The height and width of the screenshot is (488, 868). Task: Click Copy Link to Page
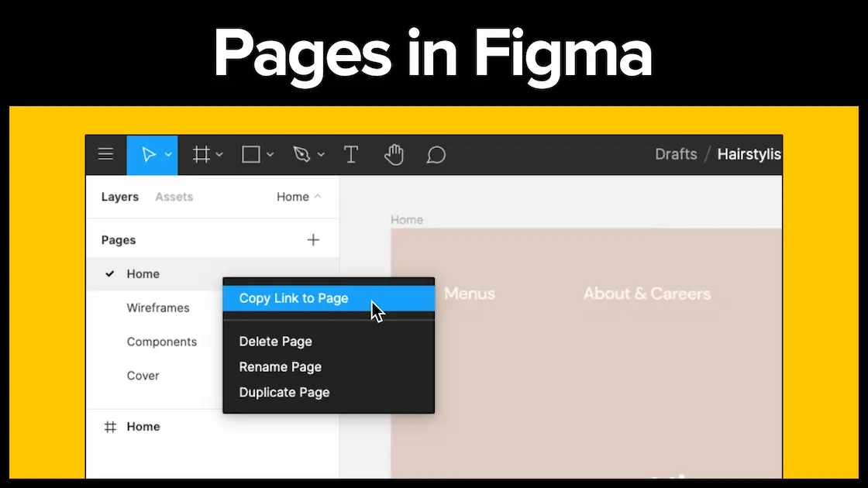coord(293,297)
